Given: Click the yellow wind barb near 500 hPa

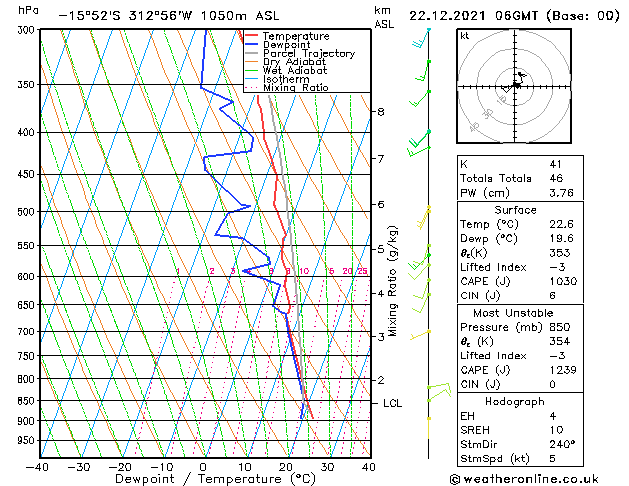Looking at the screenshot, I should click(x=424, y=218).
